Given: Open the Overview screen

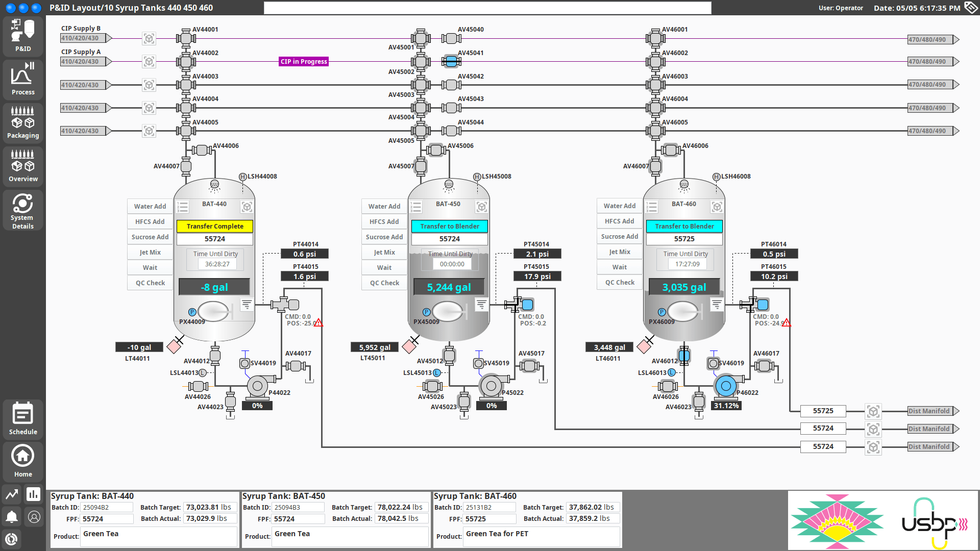Looking at the screenshot, I should click(x=22, y=165).
